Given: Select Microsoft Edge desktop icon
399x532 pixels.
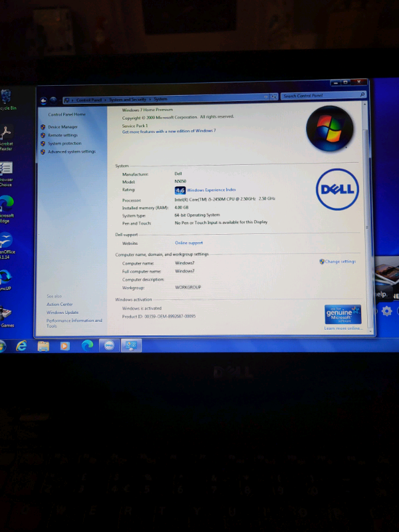Looking at the screenshot, I should pos(7,209).
